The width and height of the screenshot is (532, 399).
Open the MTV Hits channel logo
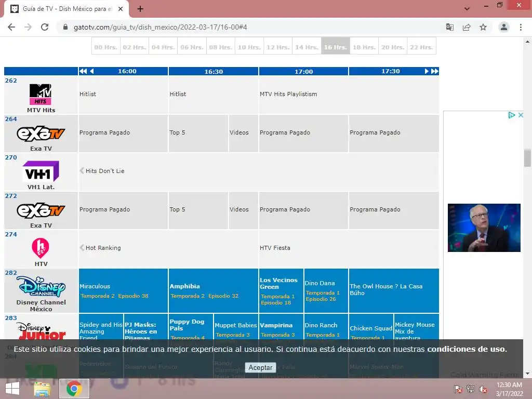41,95
